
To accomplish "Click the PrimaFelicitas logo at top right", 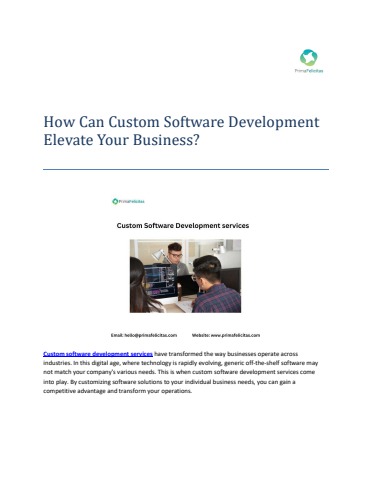I will (x=309, y=61).
